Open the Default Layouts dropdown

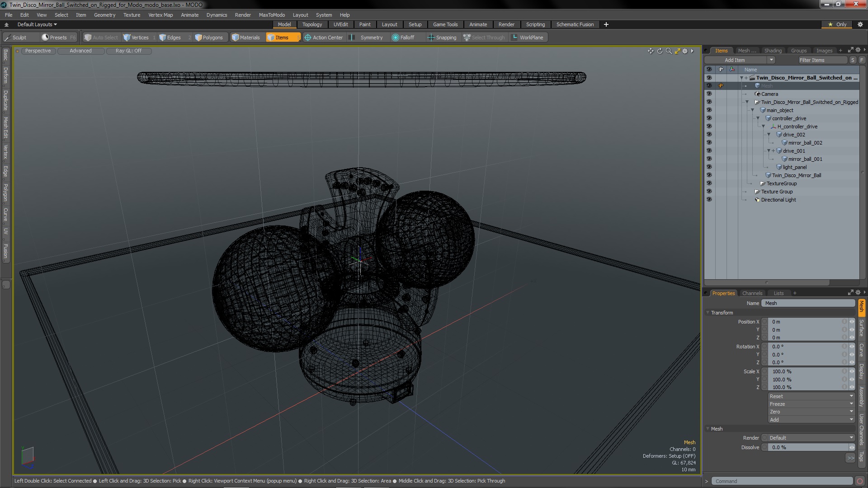(x=37, y=24)
